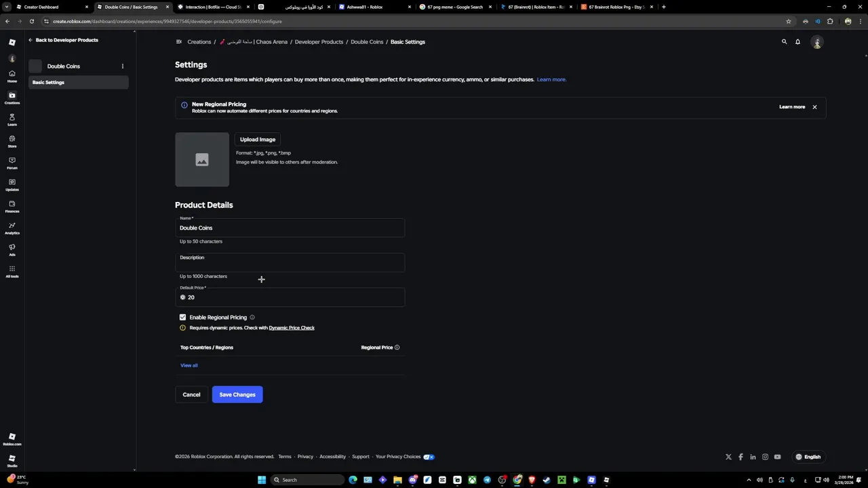Reload the page with browser refresh button

coord(31,21)
